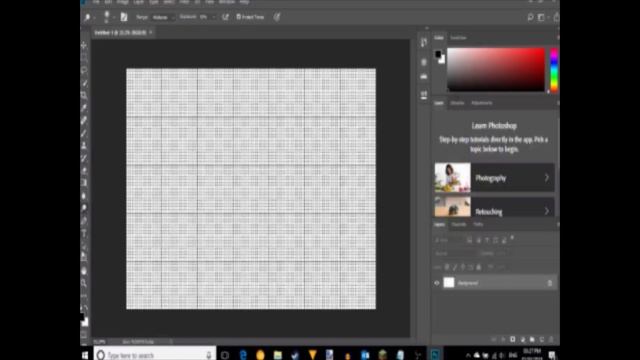Select the Crop tool
Image resolution: width=640 pixels, height=360 pixels.
pos(84,96)
